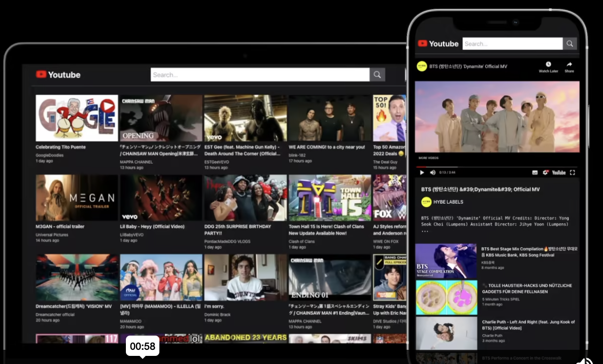The image size is (603, 364).
Task: Click Dominic Brack channel name
Action: (217, 314)
